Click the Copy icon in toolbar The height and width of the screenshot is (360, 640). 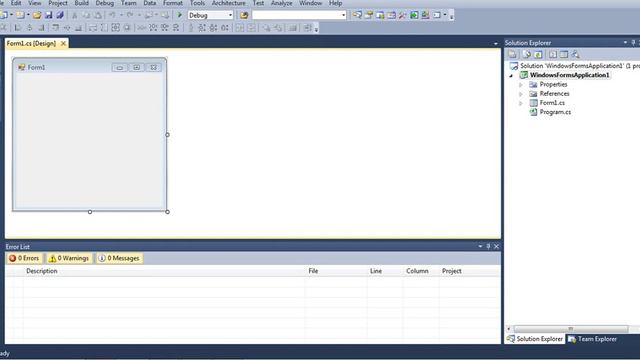[x=86, y=16]
